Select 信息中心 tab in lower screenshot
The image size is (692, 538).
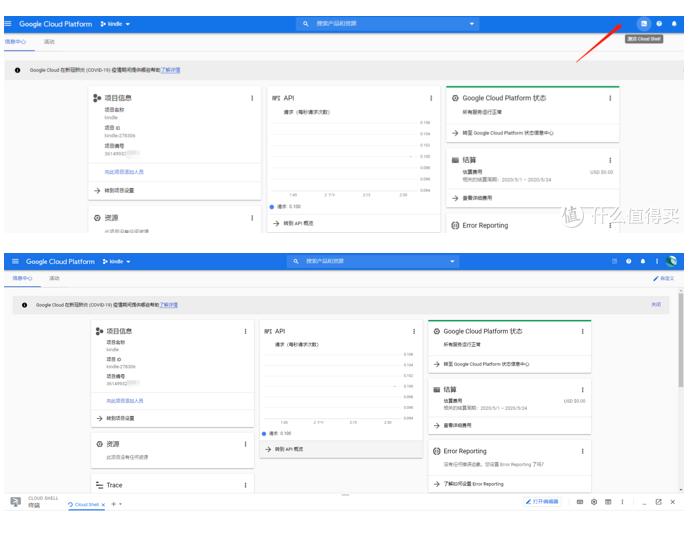tap(22, 278)
